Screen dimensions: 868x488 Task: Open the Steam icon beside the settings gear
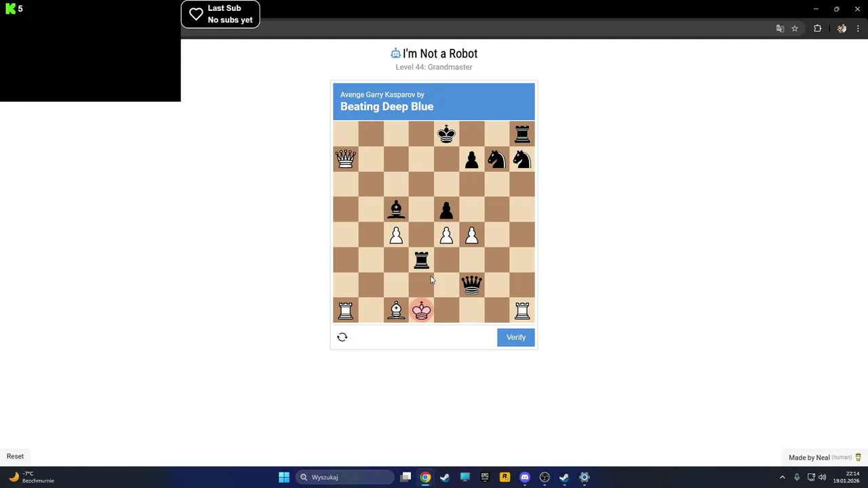pos(564,477)
